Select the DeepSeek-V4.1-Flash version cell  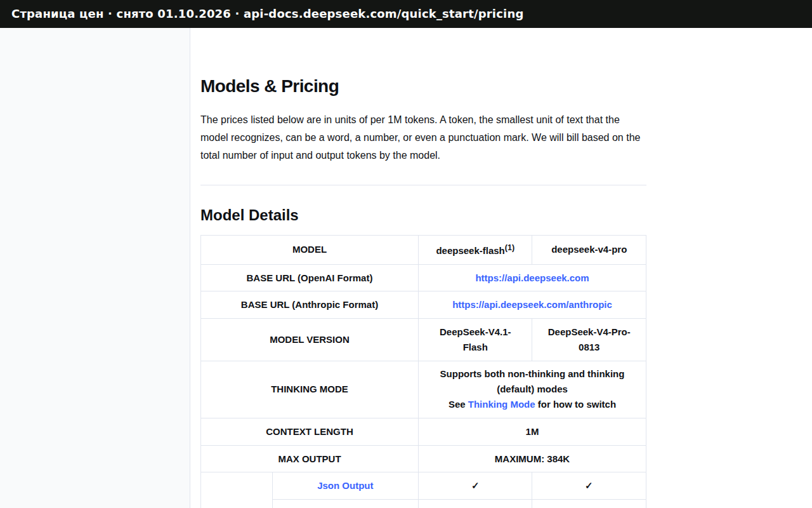click(x=475, y=340)
